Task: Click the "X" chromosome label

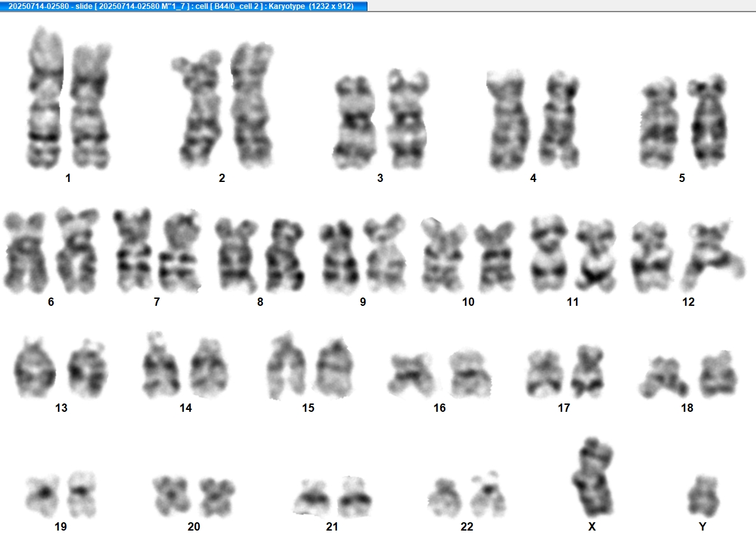Action: click(x=592, y=527)
